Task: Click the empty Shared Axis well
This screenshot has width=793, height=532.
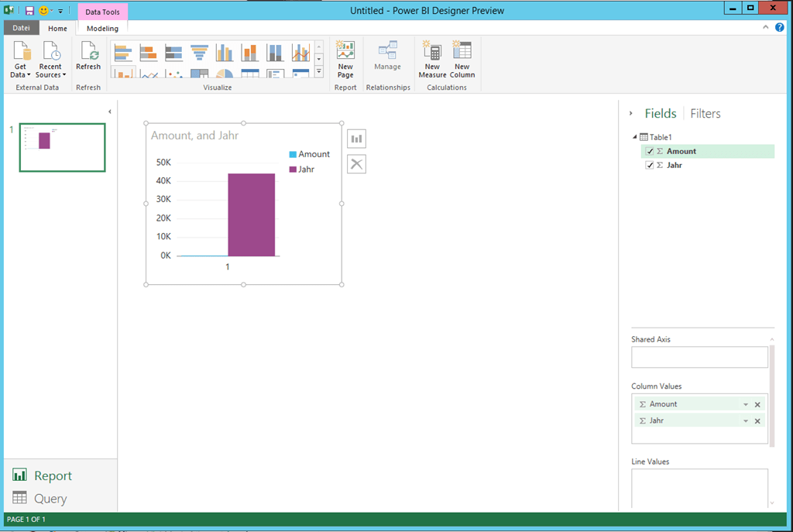Action: 699,357
